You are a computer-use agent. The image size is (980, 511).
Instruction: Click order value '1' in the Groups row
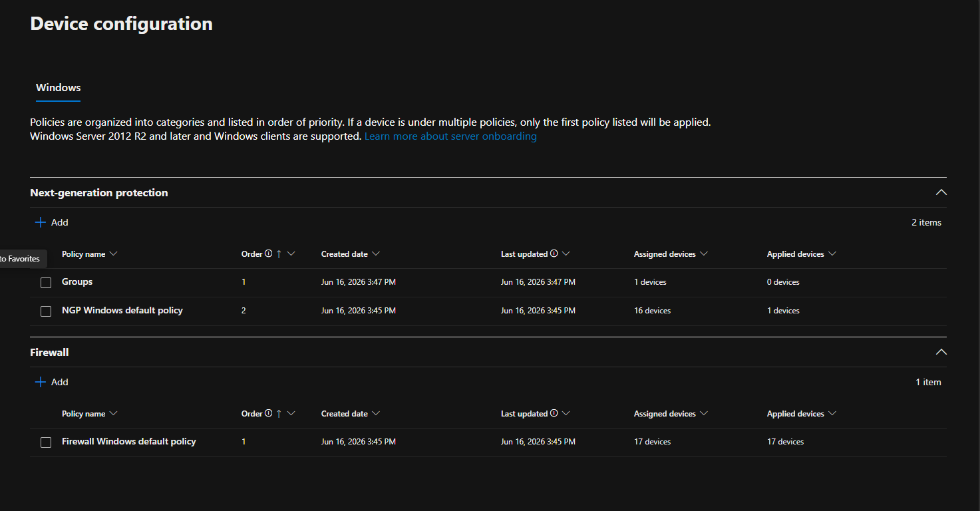[x=244, y=282]
